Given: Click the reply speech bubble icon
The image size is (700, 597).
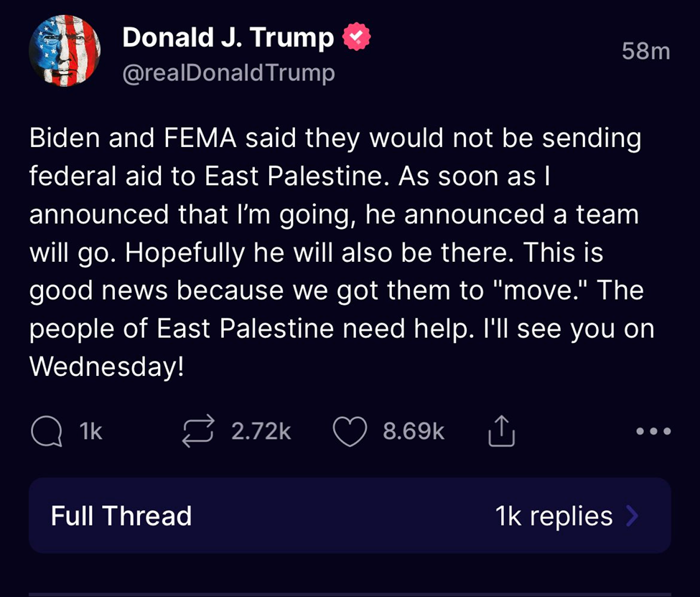Looking at the screenshot, I should [x=47, y=432].
